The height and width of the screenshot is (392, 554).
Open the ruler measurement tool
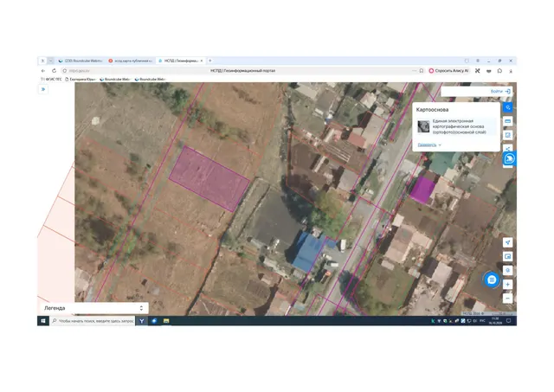tap(508, 121)
